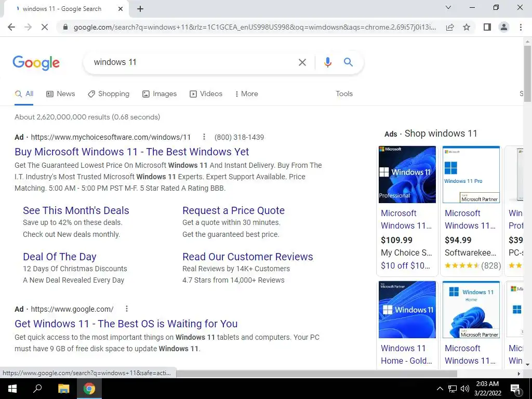
Task: Click the horizontal scrollbar thumb
Action: (x=316, y=374)
